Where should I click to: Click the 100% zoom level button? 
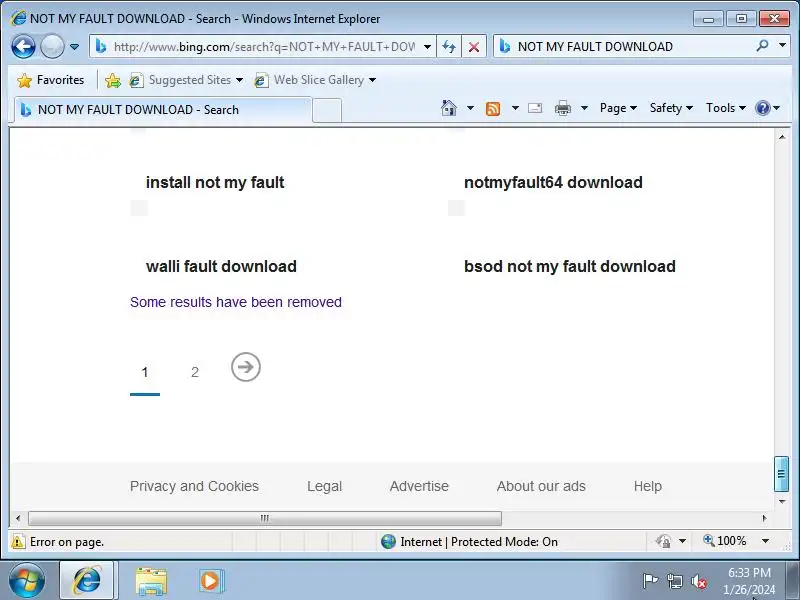point(725,541)
